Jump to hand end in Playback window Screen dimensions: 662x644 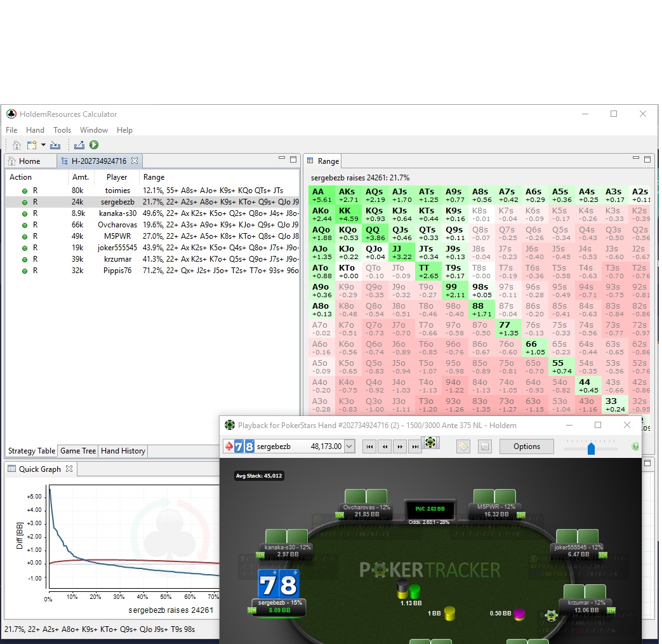click(415, 446)
